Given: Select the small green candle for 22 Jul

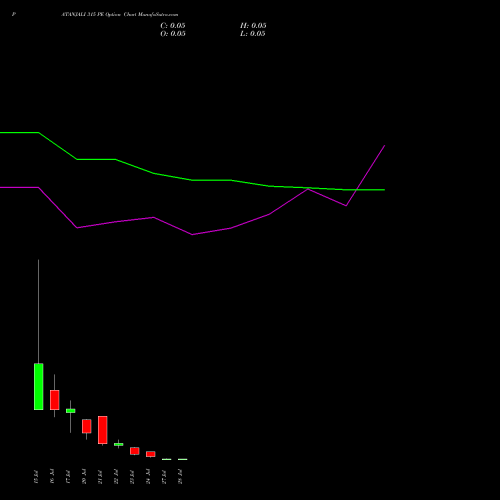Looking at the screenshot, I should pos(119,444).
